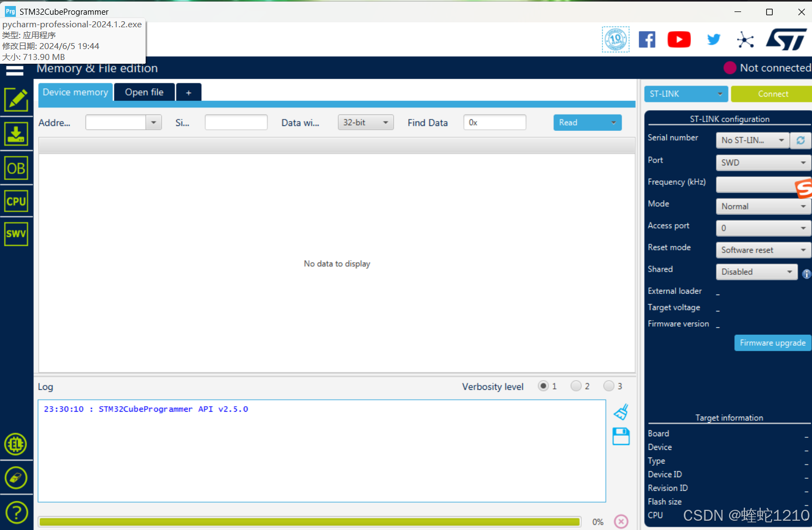
Task: Open the CPU panel icon
Action: pyautogui.click(x=16, y=201)
